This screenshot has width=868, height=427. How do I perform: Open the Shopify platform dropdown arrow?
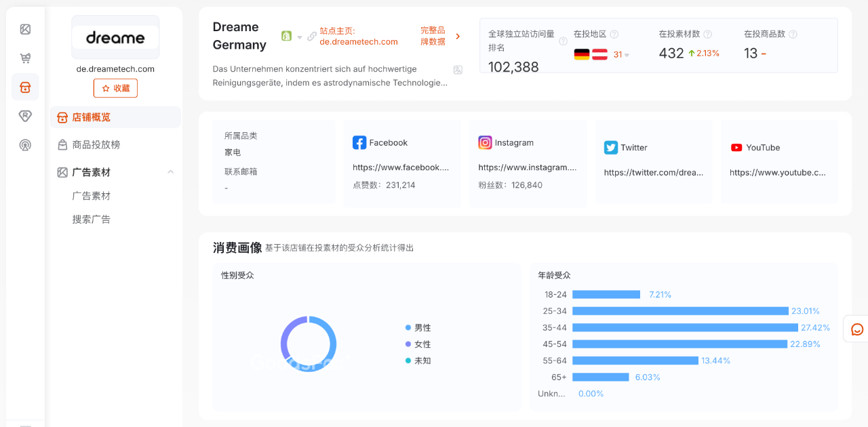300,37
